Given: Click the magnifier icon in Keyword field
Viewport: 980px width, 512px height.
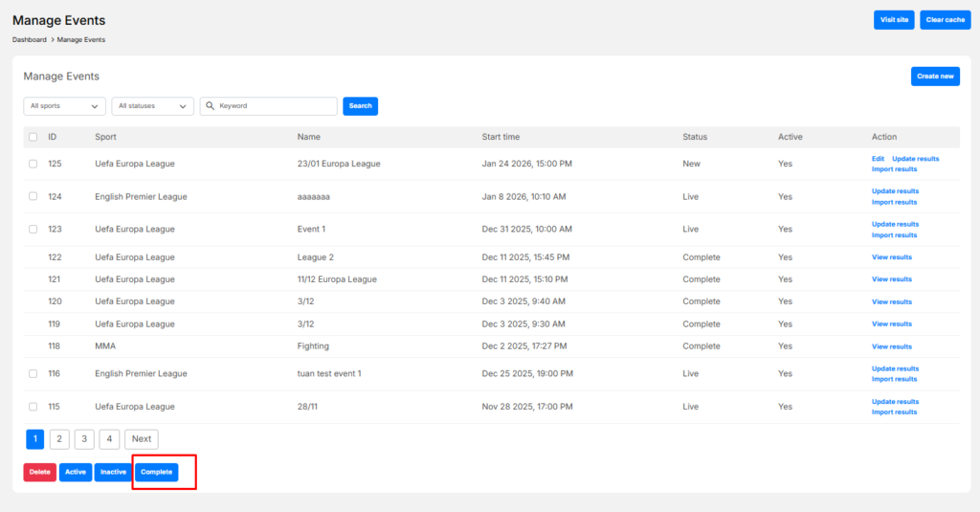Looking at the screenshot, I should coord(210,106).
